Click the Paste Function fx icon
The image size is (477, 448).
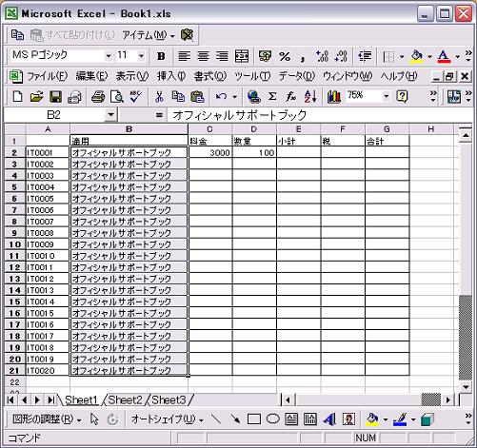click(290, 96)
